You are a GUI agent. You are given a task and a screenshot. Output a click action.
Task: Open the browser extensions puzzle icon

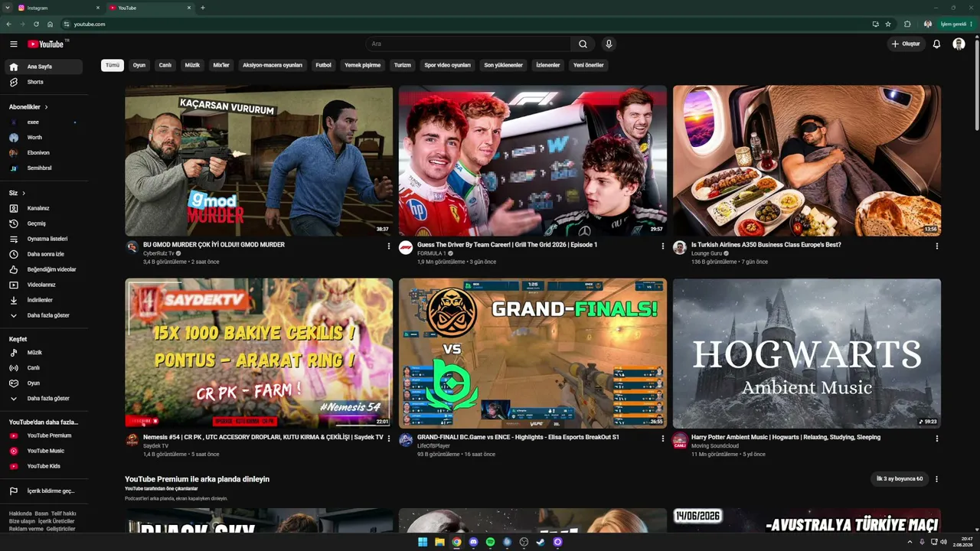pos(907,24)
